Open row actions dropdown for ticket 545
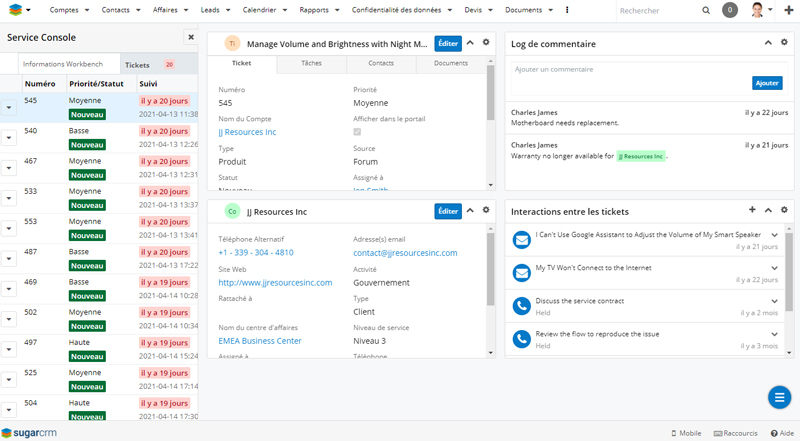Image resolution: width=800 pixels, height=441 pixels. tap(9, 108)
